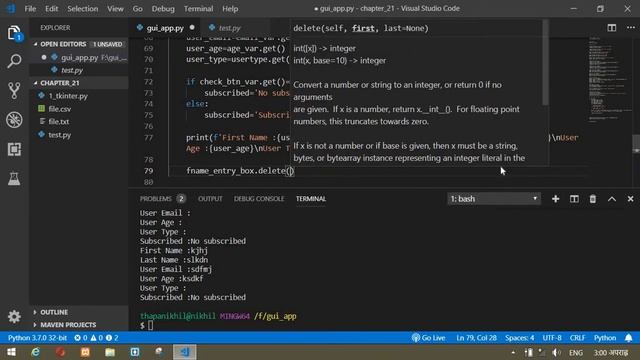Click the editor vertical scrollbar
Viewport: 640px width, 360px height.
pos(636,144)
